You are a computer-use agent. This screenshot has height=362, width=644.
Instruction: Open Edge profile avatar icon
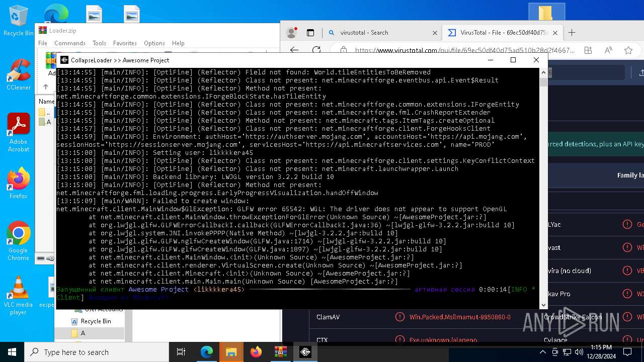click(x=291, y=33)
